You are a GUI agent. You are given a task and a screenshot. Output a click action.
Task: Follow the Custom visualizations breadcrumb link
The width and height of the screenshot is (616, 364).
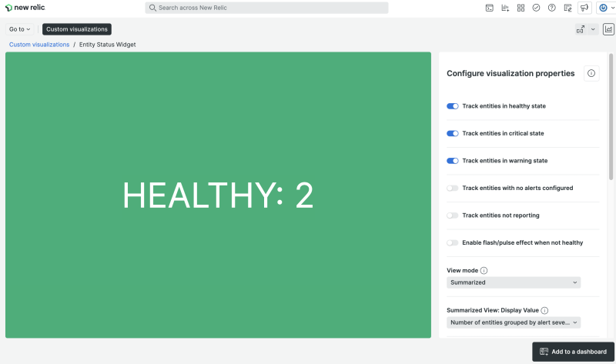tap(39, 45)
